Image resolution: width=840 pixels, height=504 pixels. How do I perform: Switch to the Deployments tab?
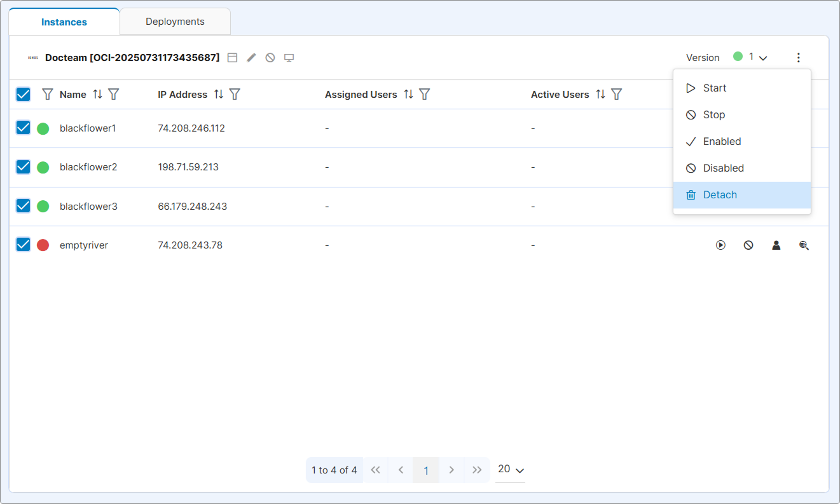(x=175, y=22)
